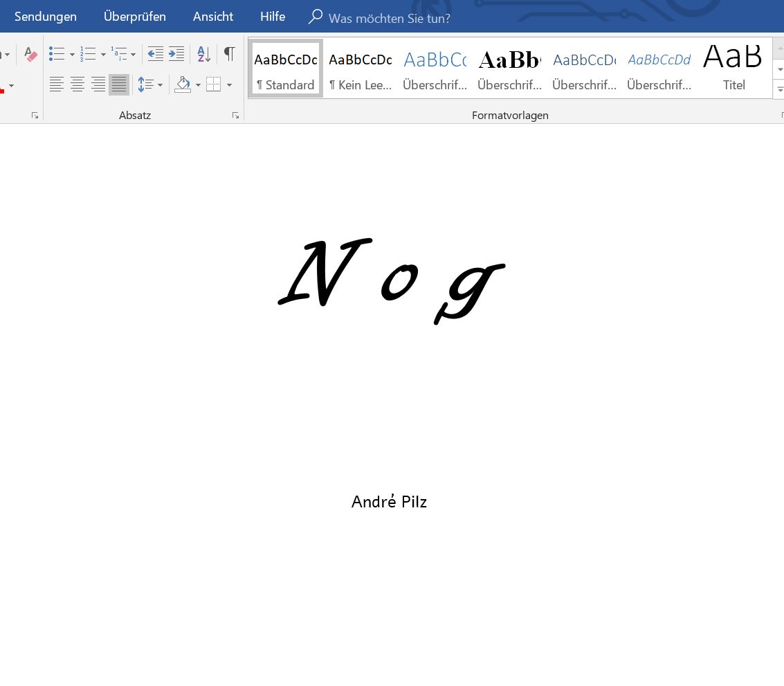Click the 'Was möchten Sie tun?' search field
784x686 pixels.
pos(389,19)
